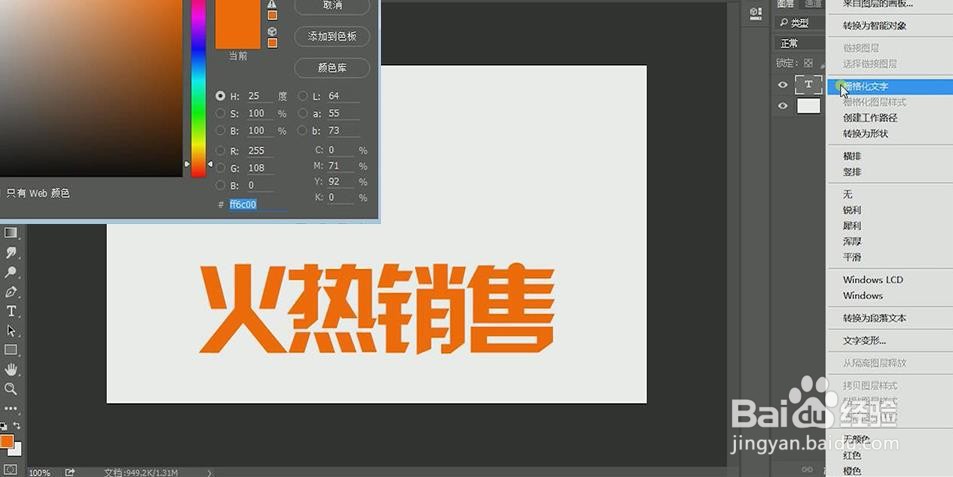Image resolution: width=953 pixels, height=477 pixels.
Task: Click the current orange color preview swatch
Action: [x=238, y=24]
